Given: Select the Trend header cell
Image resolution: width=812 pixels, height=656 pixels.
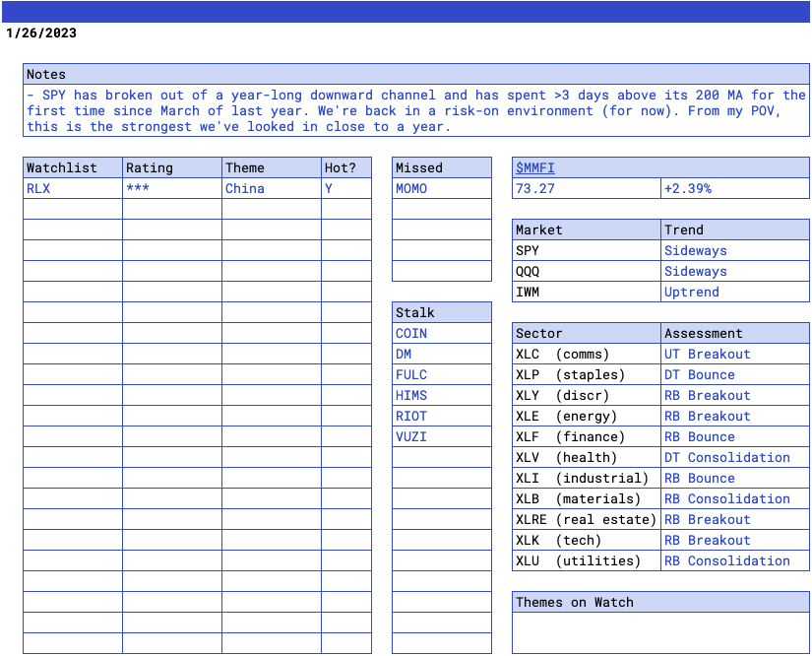Looking at the screenshot, I should (735, 230).
